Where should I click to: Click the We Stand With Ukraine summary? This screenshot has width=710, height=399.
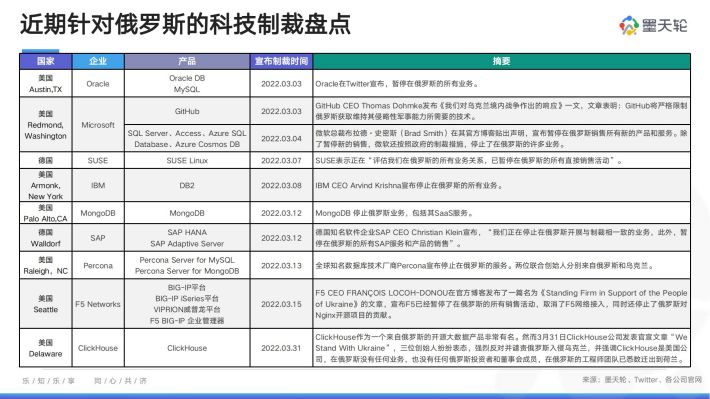501,348
